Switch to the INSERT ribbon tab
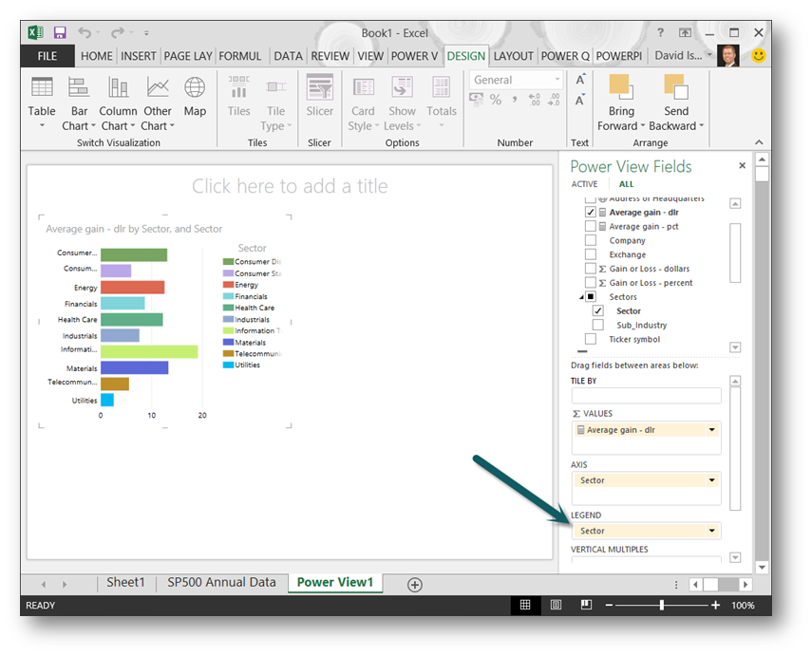Image resolution: width=812 pixels, height=656 pixels. pos(139,56)
